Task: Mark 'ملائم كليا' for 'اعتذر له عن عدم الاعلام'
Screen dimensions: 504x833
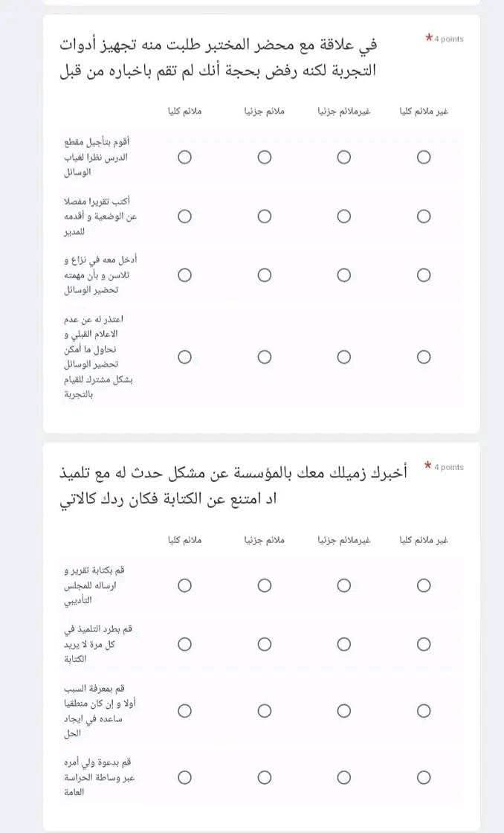Action: point(185,357)
